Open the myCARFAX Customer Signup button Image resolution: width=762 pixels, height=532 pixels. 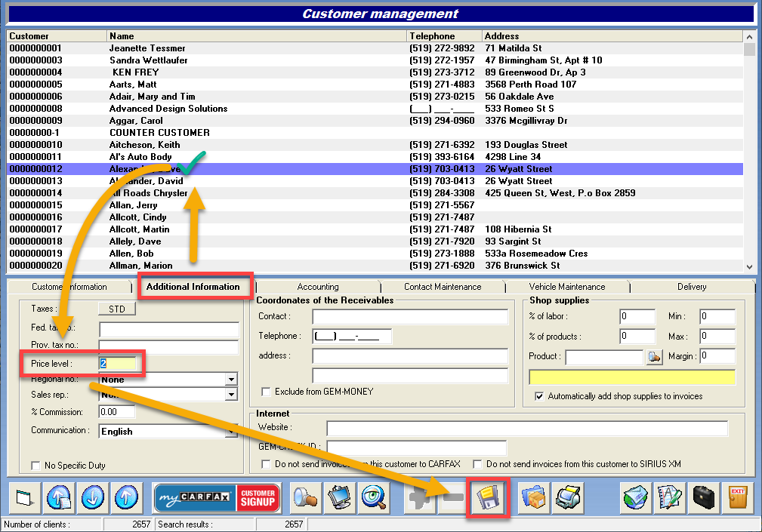(x=217, y=498)
